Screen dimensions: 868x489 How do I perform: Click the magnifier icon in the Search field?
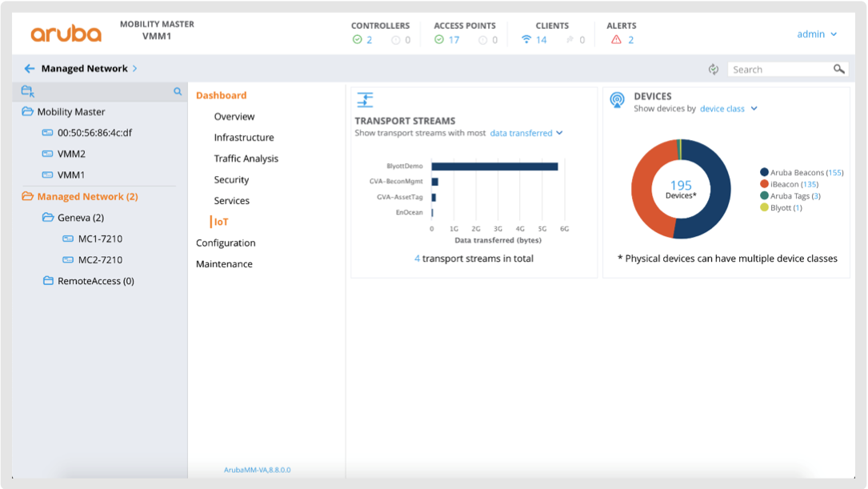(838, 70)
